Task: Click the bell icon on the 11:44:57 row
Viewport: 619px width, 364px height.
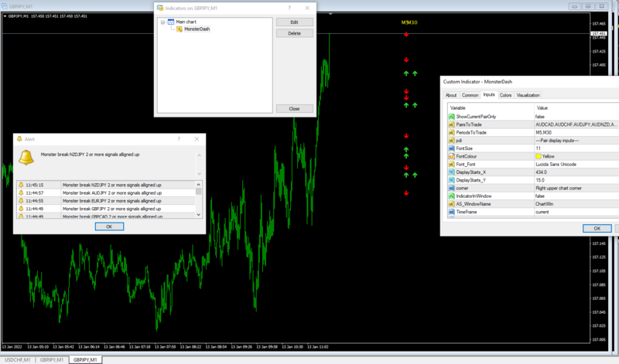Action: tap(22, 193)
